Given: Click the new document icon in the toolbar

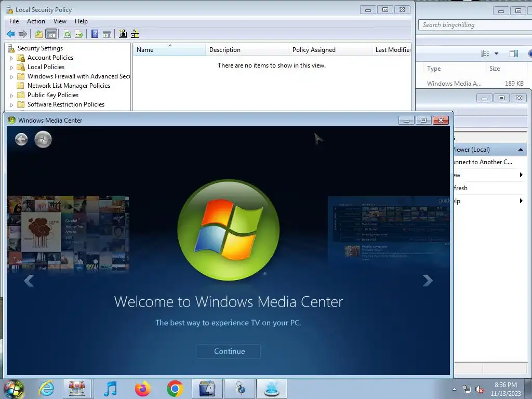Looking at the screenshot, I should [123, 34].
